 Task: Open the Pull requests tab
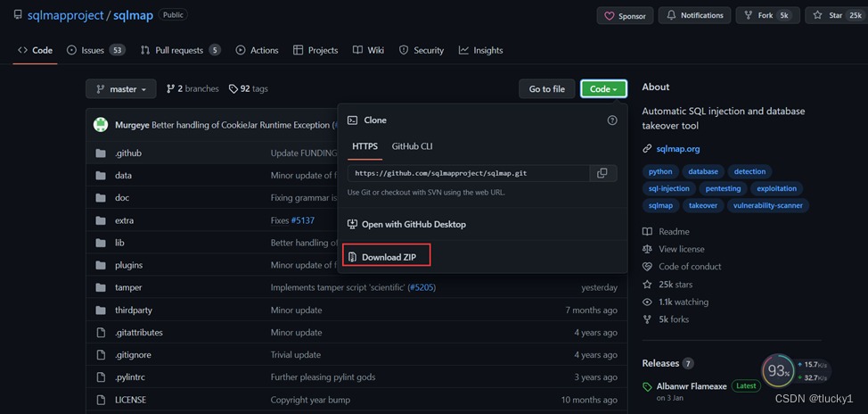pyautogui.click(x=181, y=51)
